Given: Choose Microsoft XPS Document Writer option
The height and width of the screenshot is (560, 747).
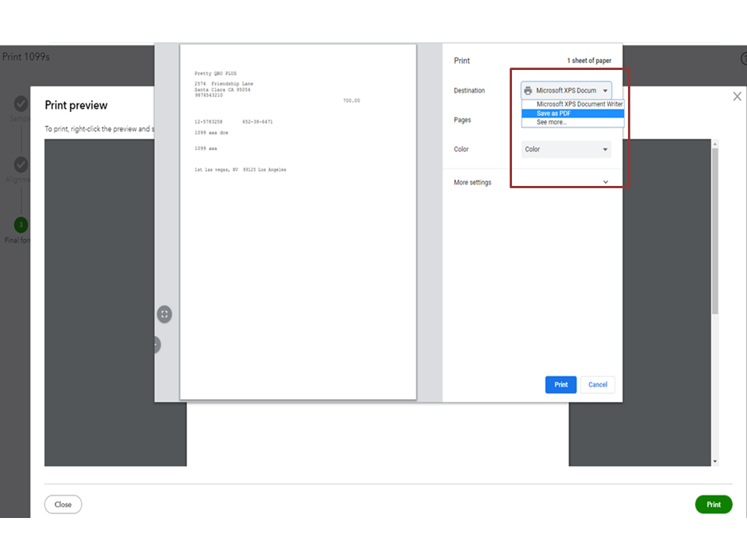Looking at the screenshot, I should click(x=573, y=103).
